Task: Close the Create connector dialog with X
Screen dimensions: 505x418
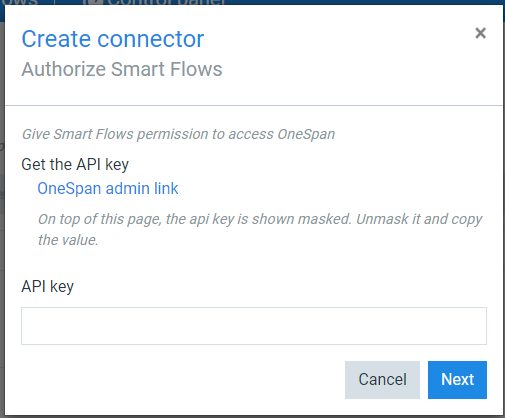Action: (x=480, y=33)
